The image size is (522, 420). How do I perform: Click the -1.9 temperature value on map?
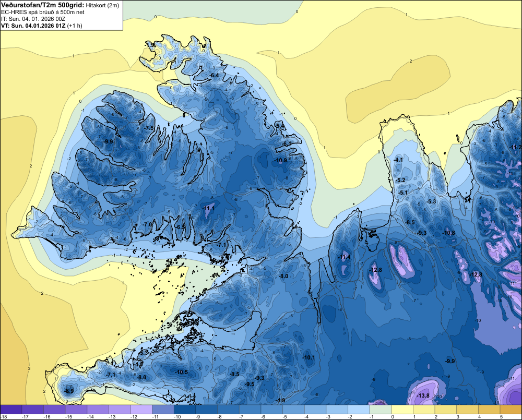(x=150, y=44)
